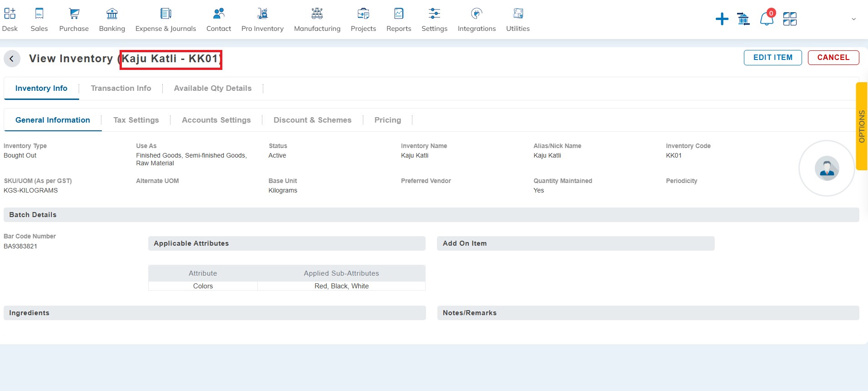The image size is (868, 391).
Task: Open the Desk module icon
Action: click(x=10, y=14)
